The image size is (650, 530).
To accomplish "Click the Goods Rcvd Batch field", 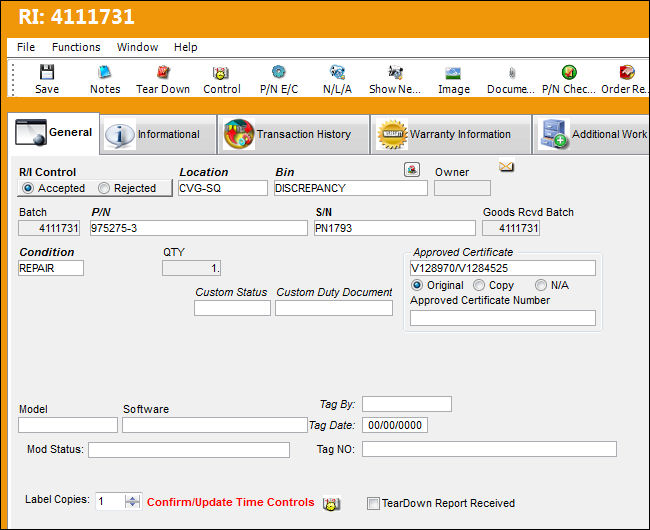I will [x=511, y=228].
